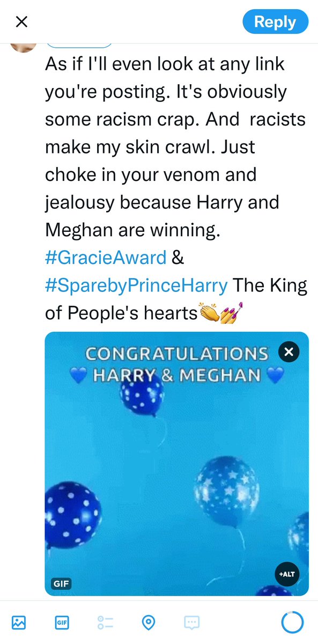The height and width of the screenshot is (644, 318).
Task: Open the audience selector pill above the text
Action: 79,45
